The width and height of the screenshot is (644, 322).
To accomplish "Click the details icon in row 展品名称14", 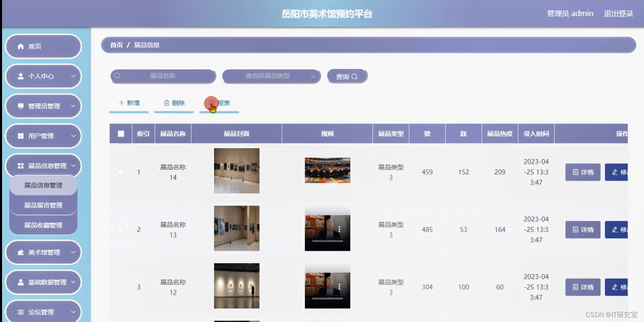I will click(576, 172).
